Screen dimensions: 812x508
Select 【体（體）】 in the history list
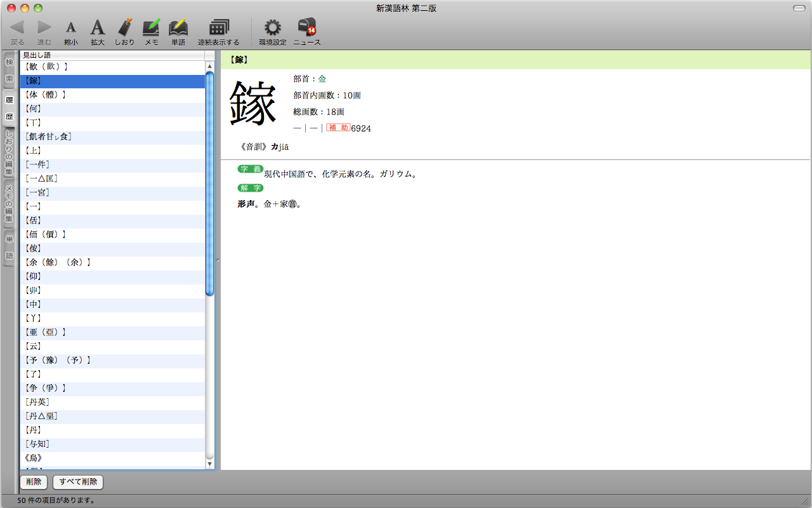(44, 95)
